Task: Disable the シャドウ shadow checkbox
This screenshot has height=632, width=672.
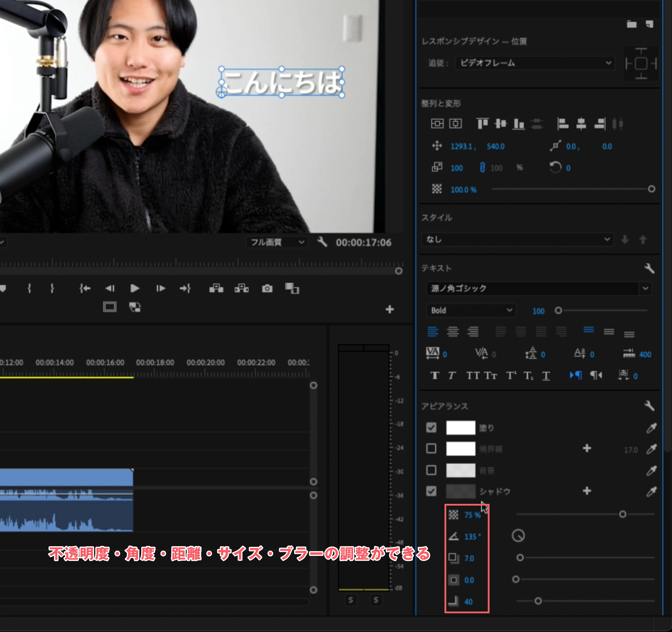Action: point(431,491)
